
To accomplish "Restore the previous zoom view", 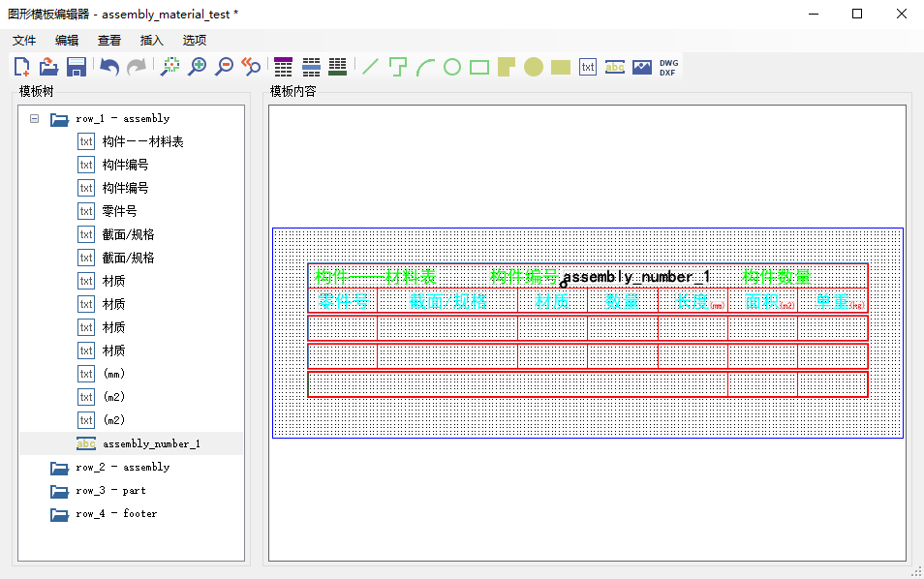I will coord(252,67).
